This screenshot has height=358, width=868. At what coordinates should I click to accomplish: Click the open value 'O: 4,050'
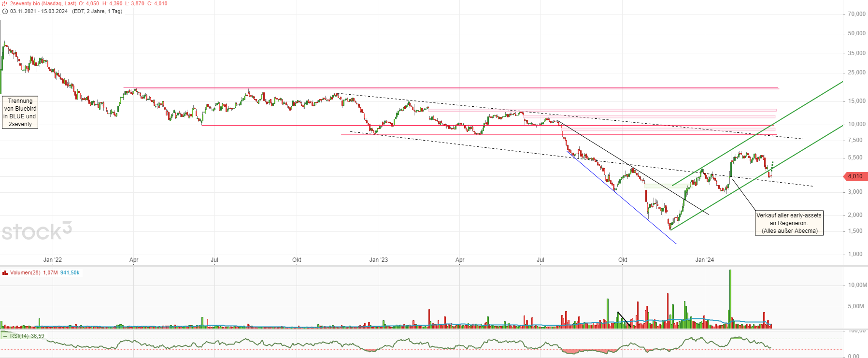(89, 3)
